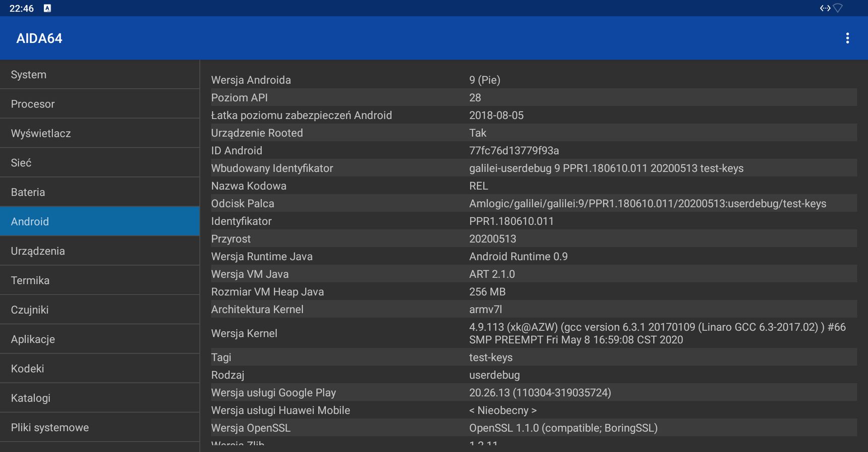Tap the Wi-Fi status icon
868x452 pixels.
tap(838, 8)
